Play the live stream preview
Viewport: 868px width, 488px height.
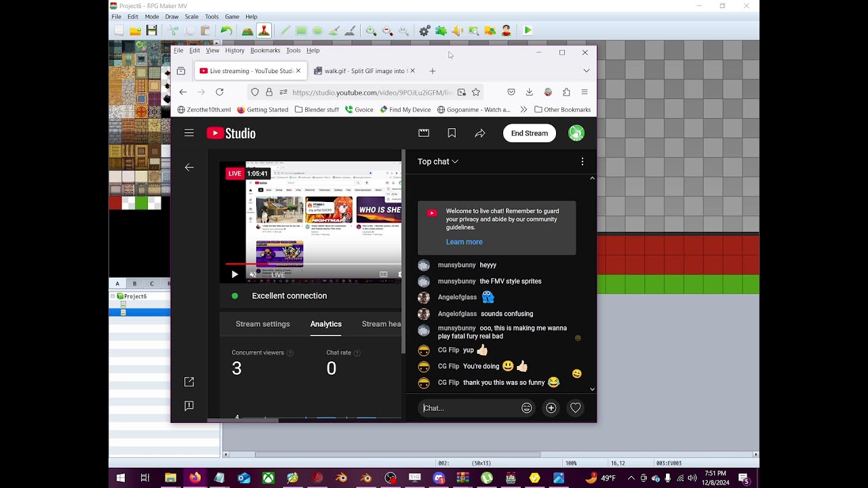tap(235, 274)
